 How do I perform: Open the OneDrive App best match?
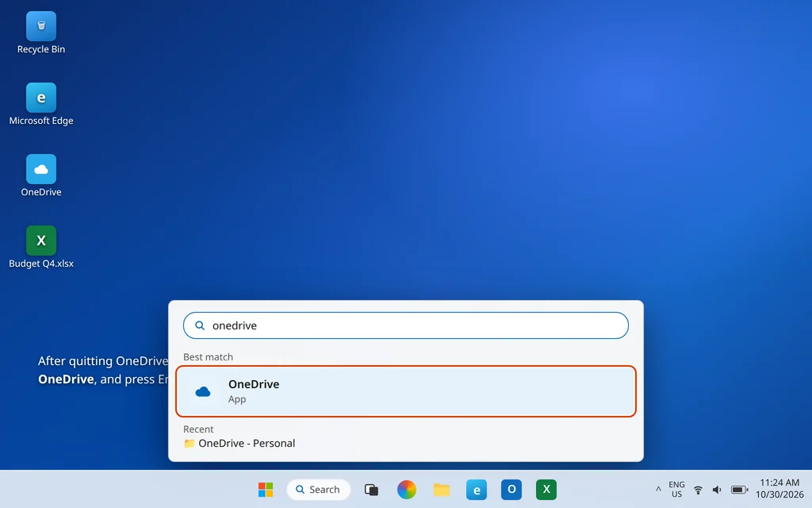pos(406,391)
